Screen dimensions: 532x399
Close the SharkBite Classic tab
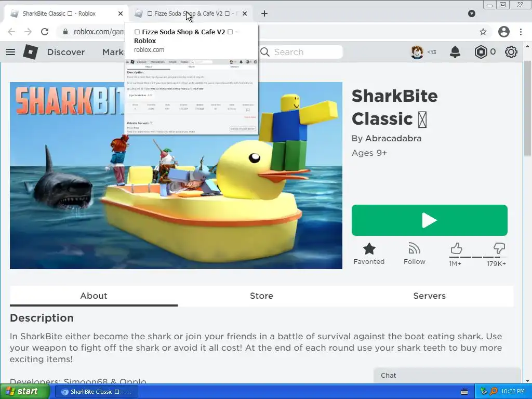pos(121,14)
